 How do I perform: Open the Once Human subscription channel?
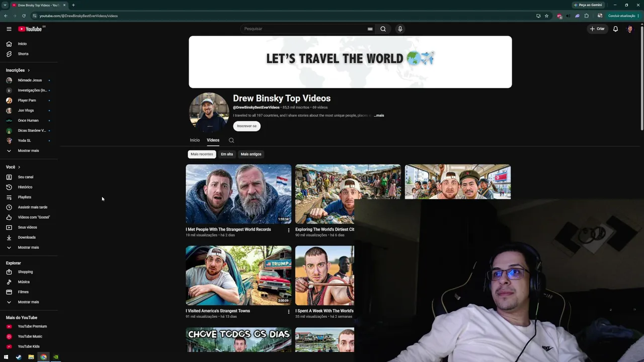pyautogui.click(x=28, y=121)
